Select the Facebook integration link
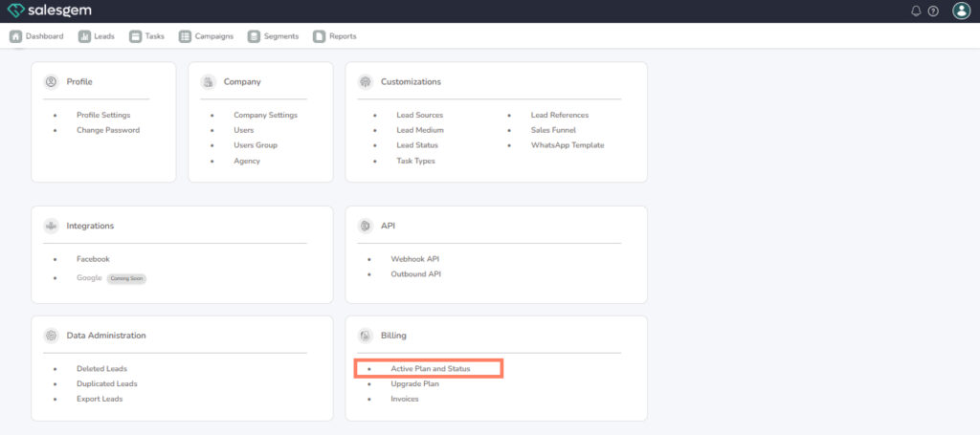 point(93,259)
